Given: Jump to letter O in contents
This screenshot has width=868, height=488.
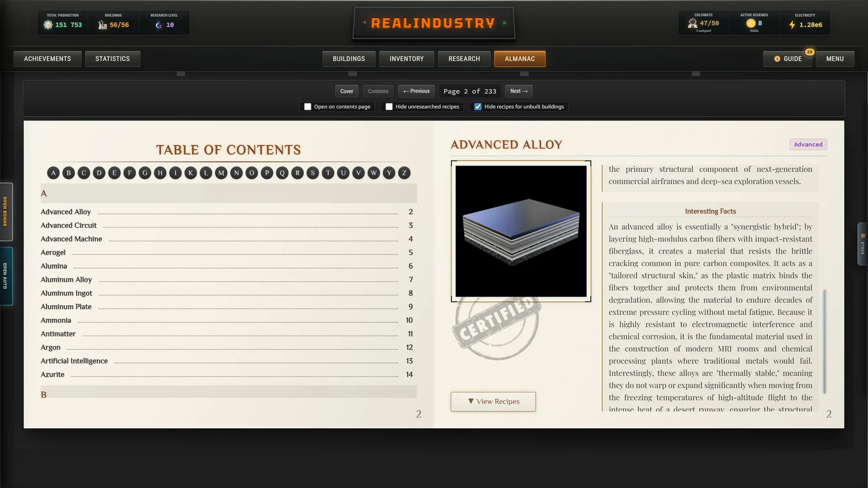Looking at the screenshot, I should 252,173.
